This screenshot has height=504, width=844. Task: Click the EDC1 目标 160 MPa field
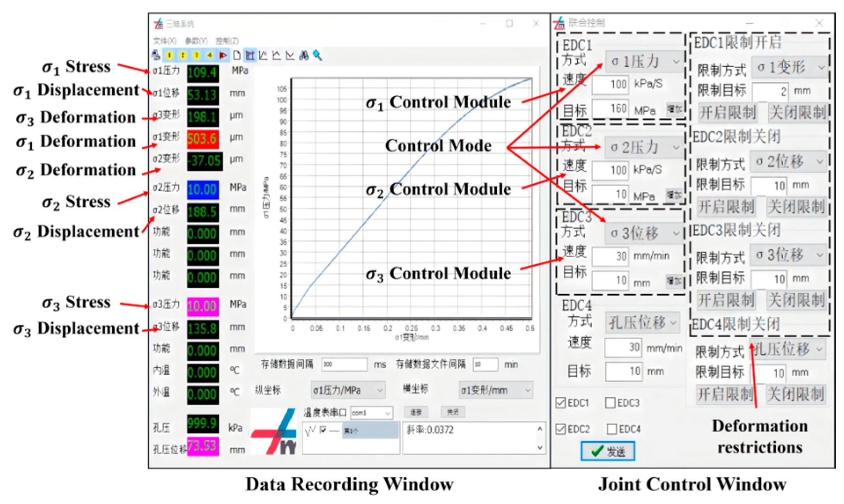(x=610, y=108)
